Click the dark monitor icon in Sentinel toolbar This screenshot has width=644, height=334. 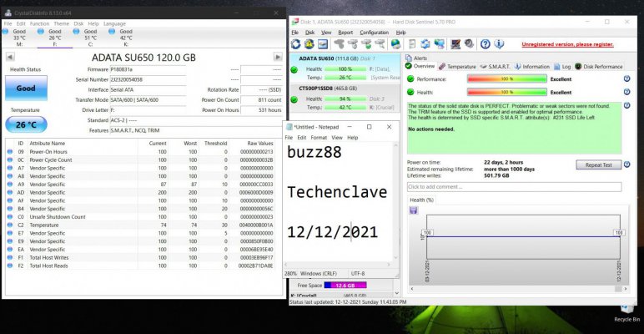[455, 44]
